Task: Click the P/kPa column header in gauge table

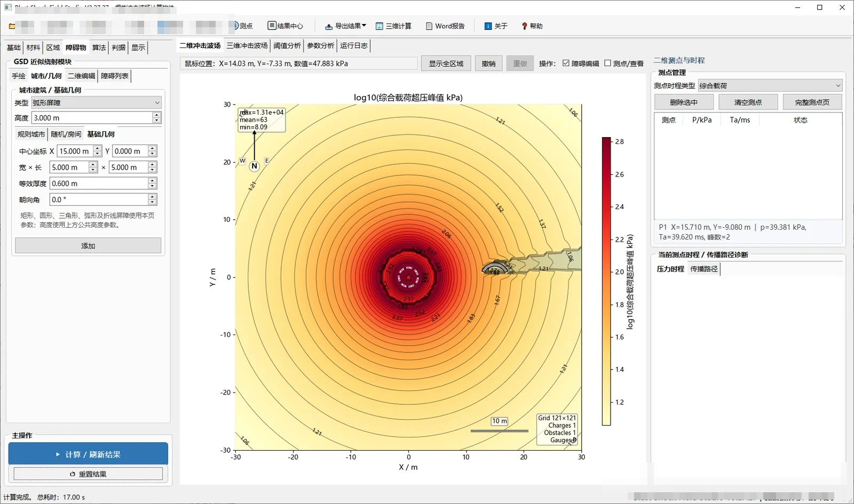Action: coord(702,120)
